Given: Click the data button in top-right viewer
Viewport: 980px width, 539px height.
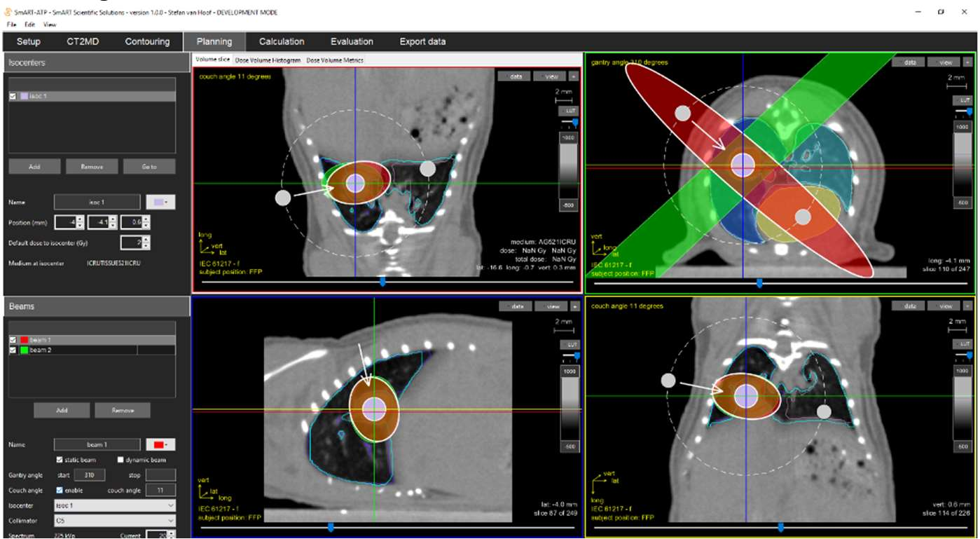Looking at the screenshot, I should pyautogui.click(x=909, y=62).
